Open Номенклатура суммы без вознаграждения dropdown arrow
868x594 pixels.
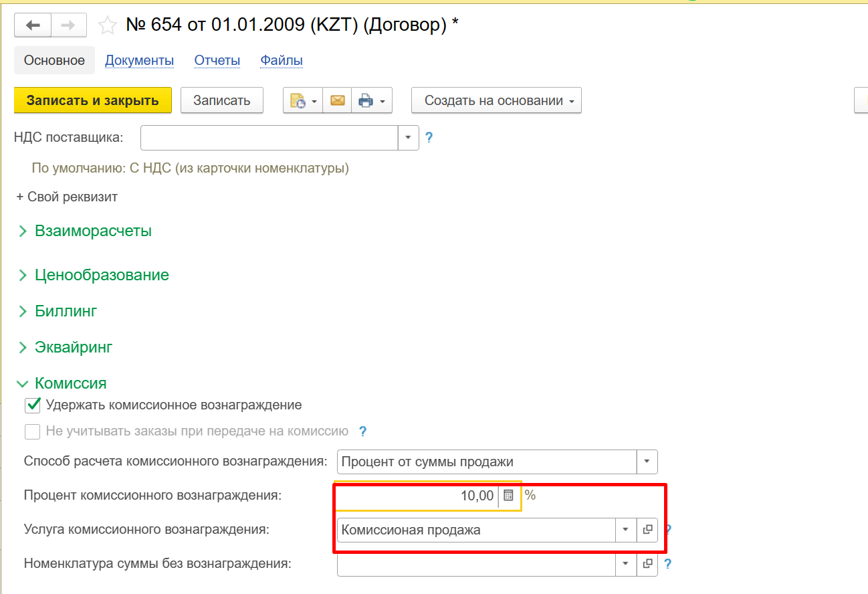pyautogui.click(x=625, y=564)
